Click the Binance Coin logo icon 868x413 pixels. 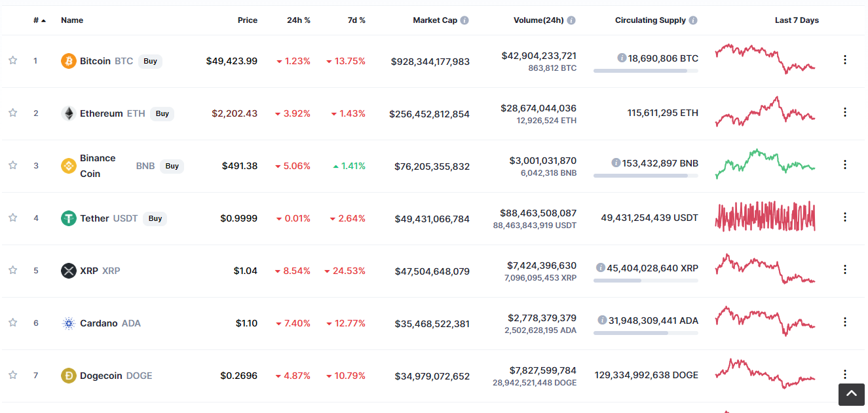click(69, 166)
